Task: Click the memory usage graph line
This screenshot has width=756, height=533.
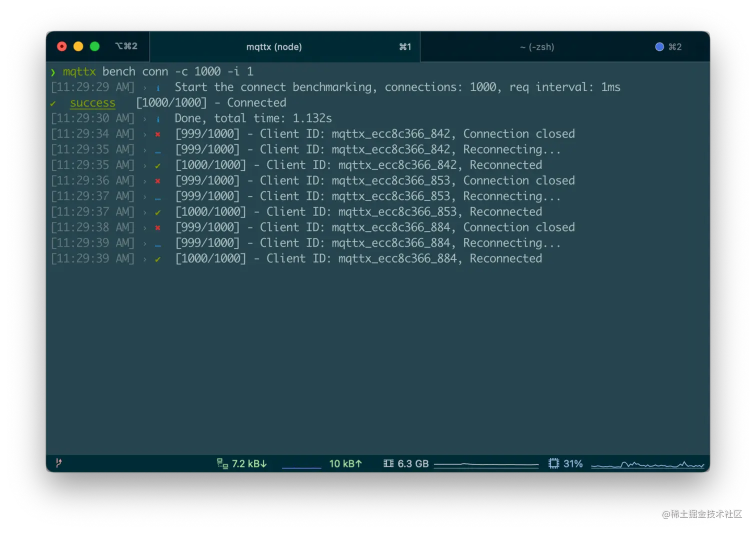Action: tap(486, 465)
